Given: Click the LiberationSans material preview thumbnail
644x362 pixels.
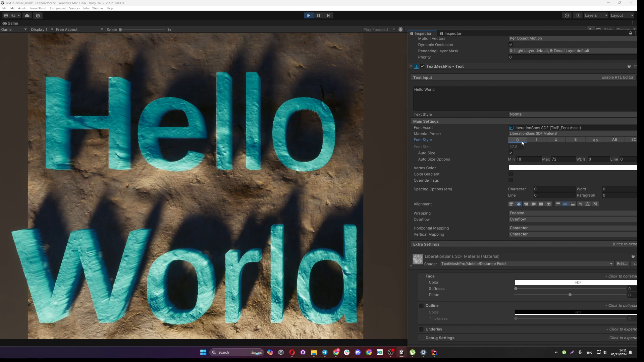Looking at the screenshot, I should point(418,259).
